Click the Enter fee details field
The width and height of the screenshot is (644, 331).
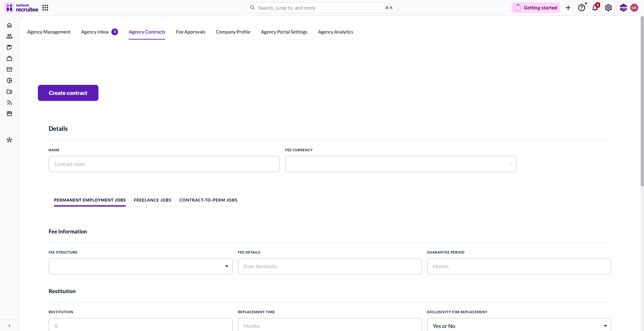[330, 266]
